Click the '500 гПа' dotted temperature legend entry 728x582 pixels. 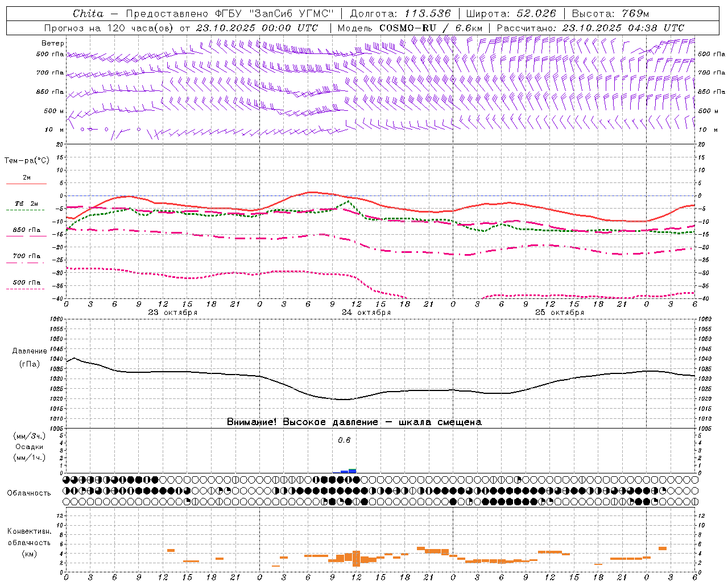click(26, 285)
